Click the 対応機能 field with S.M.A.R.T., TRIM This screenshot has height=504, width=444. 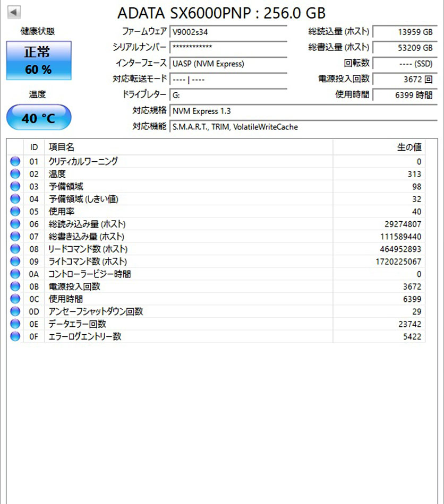[303, 127]
